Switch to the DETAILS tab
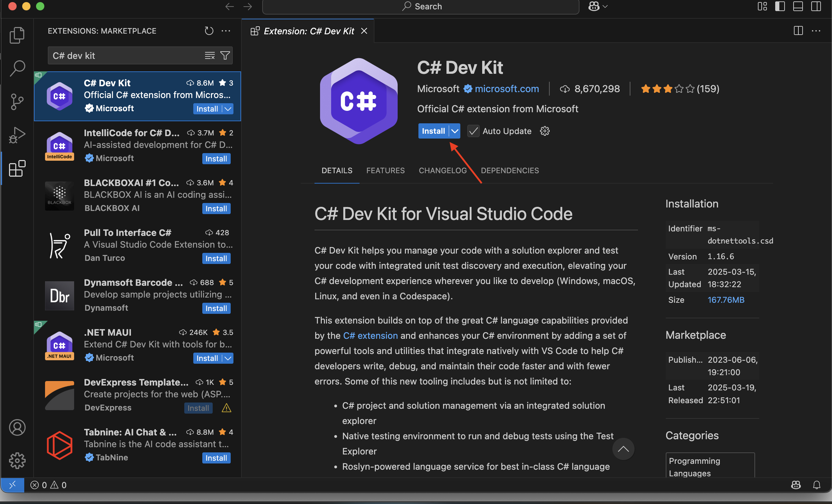Screen dimensions: 832x504 tap(337, 170)
